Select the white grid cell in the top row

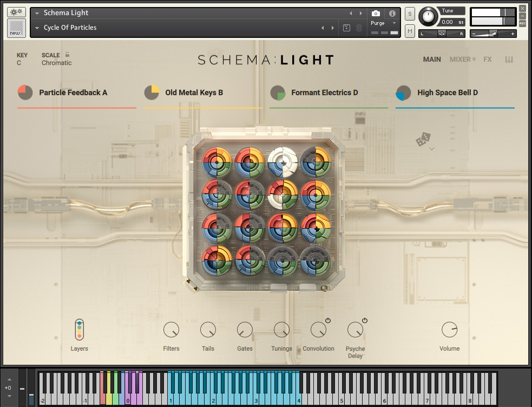(283, 162)
